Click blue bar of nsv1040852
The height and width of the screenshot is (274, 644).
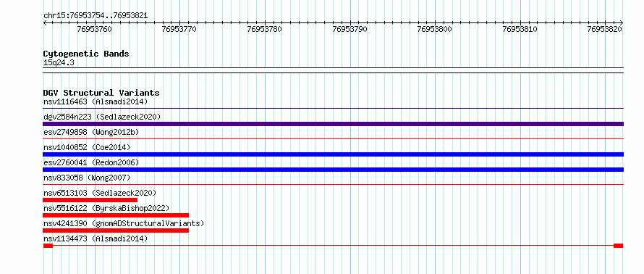pos(333,154)
